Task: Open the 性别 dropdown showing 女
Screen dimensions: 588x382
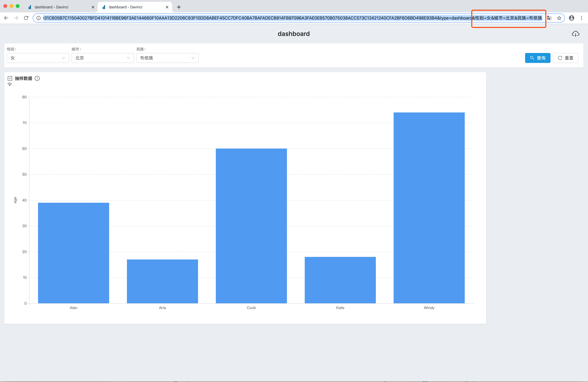Action: [38, 58]
